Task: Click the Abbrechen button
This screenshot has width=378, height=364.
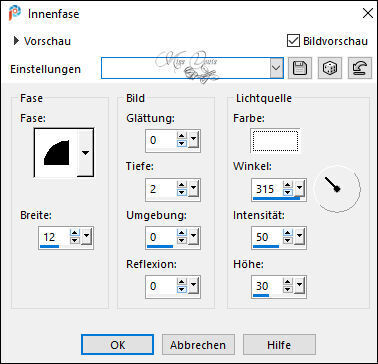Action: click(198, 345)
